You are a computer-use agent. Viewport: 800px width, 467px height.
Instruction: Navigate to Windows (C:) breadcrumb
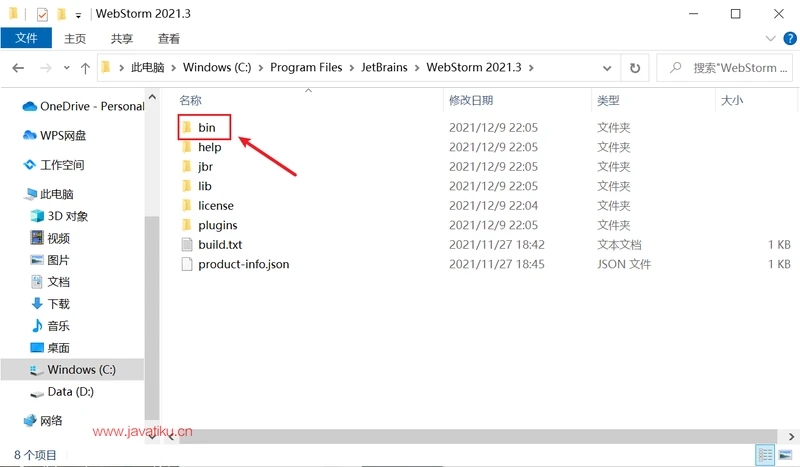click(x=217, y=67)
